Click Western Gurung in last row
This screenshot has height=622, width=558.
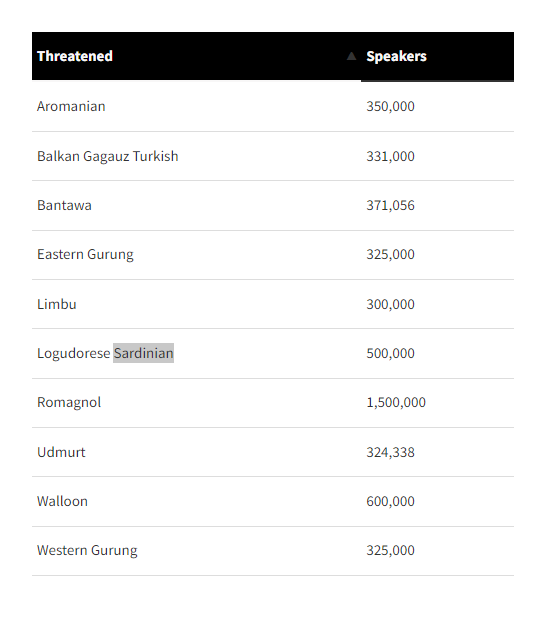point(87,551)
